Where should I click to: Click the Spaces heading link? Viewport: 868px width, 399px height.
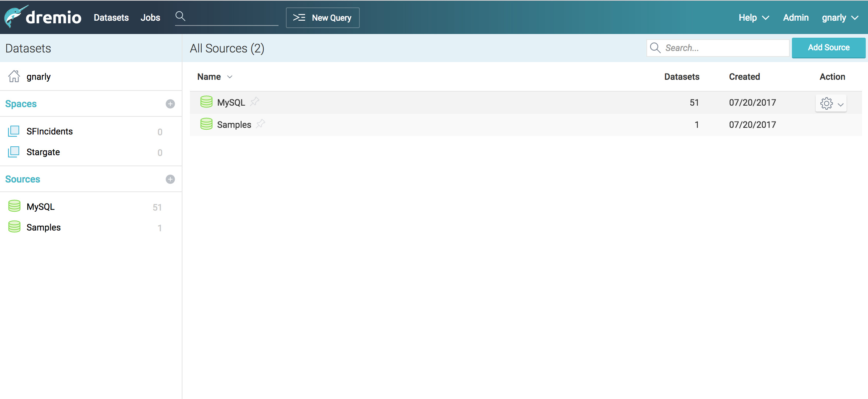click(21, 104)
